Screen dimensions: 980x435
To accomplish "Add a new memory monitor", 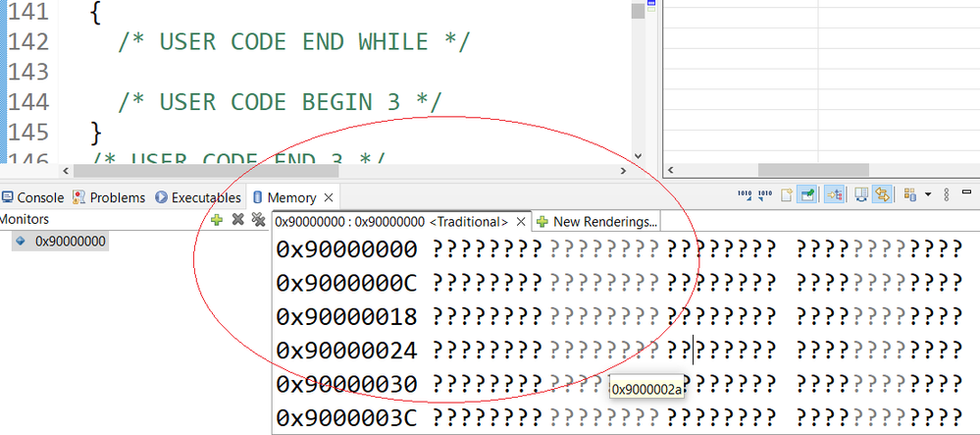I will (x=217, y=220).
